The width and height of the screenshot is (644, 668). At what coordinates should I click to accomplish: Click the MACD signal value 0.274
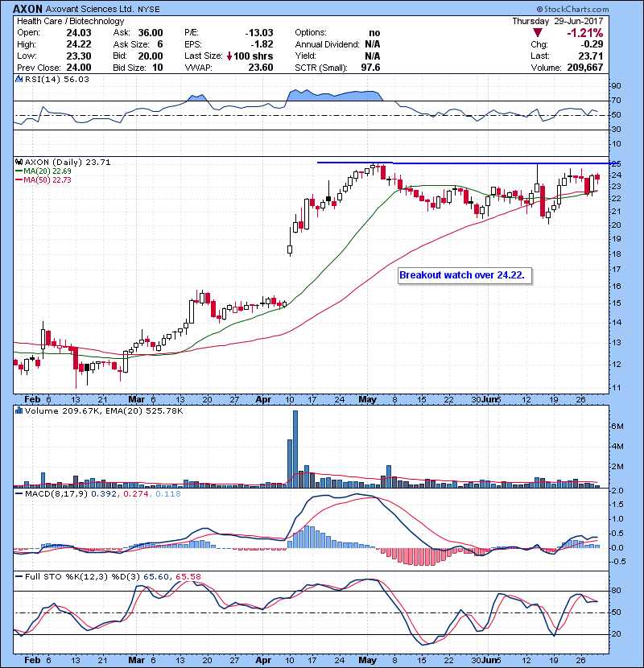136,493
